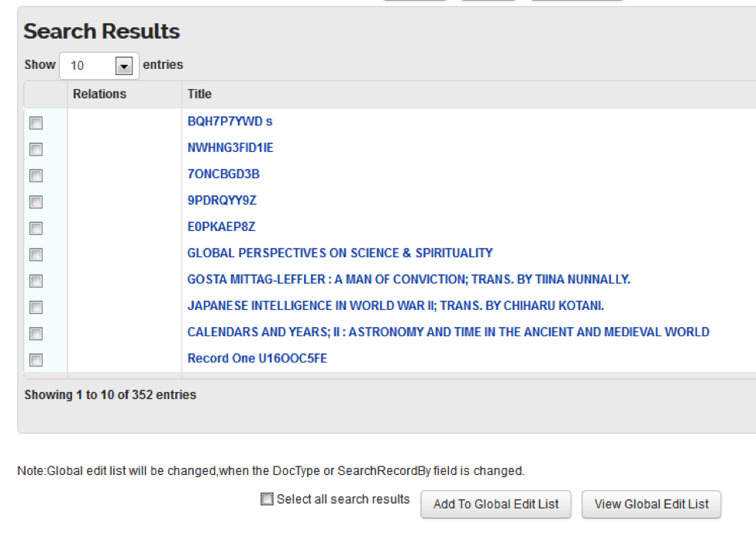Open the NWHNG3FID1IE title link
Image resolution: width=756 pixels, height=540 pixels.
pos(230,148)
